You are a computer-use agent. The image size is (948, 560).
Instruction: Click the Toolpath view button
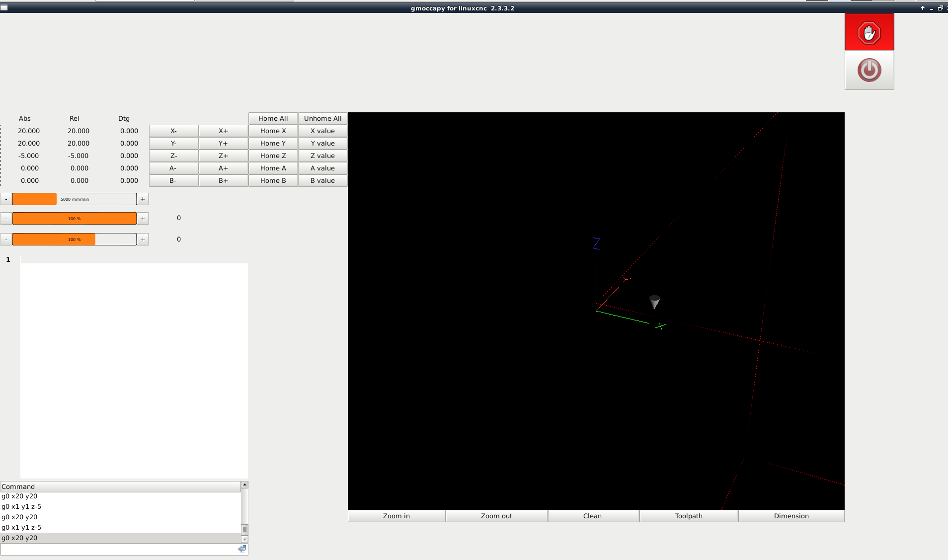coord(689,516)
